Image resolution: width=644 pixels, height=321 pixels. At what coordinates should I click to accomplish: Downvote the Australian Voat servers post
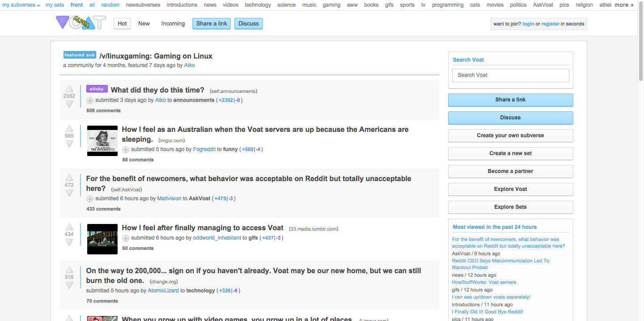coord(69,144)
